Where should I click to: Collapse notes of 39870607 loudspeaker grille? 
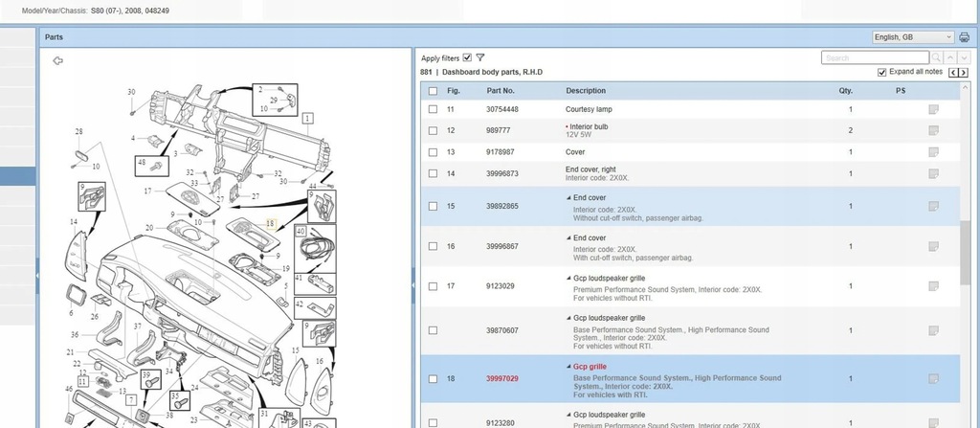[x=568, y=318]
